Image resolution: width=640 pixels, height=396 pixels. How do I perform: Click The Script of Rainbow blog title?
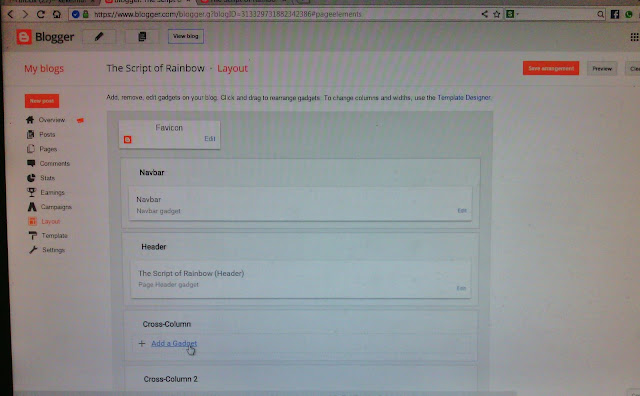(156, 68)
